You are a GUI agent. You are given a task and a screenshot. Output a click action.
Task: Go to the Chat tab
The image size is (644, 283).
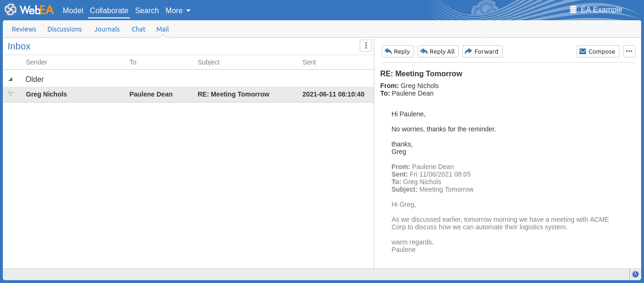point(139,29)
